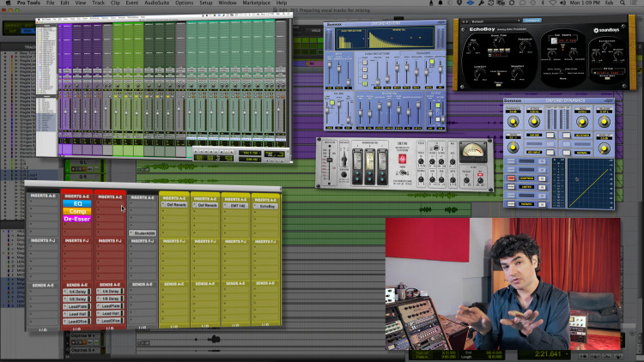Click the input fader on the EMT 140 plugin
The image size is (644, 362).
click(330, 162)
